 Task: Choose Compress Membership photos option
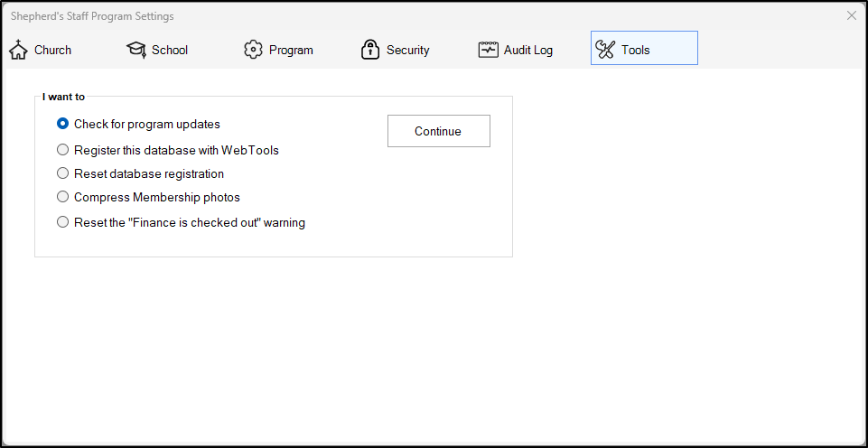[x=63, y=197]
